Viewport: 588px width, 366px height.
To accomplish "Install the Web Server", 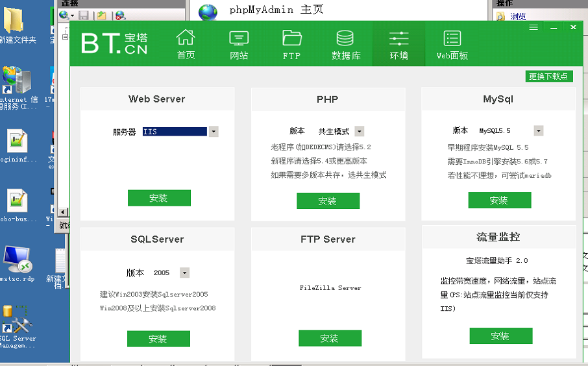I will (x=159, y=198).
